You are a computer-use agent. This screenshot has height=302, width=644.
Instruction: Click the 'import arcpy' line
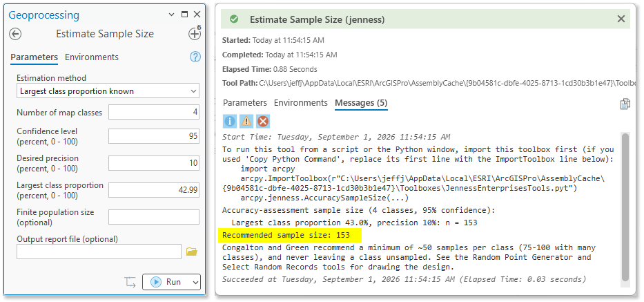click(x=267, y=169)
